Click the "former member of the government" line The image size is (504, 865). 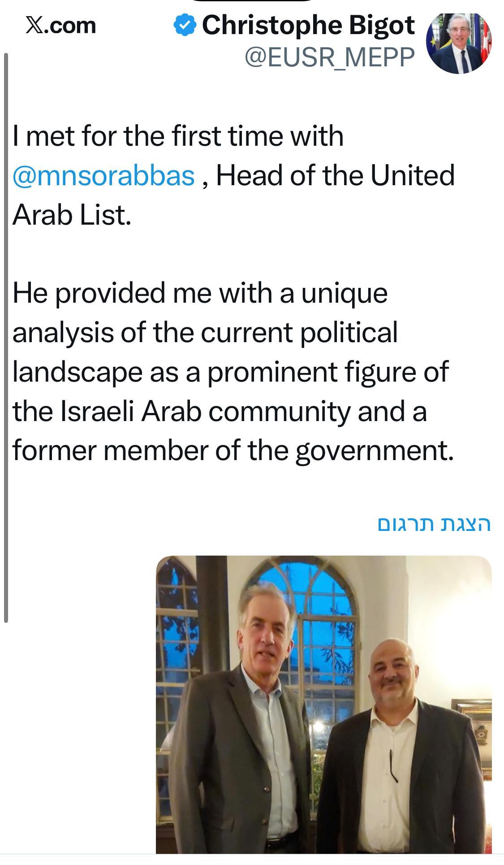pyautogui.click(x=233, y=451)
